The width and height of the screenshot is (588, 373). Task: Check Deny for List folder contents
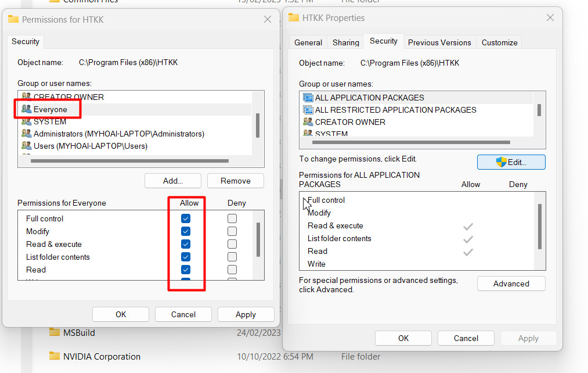pyautogui.click(x=232, y=257)
